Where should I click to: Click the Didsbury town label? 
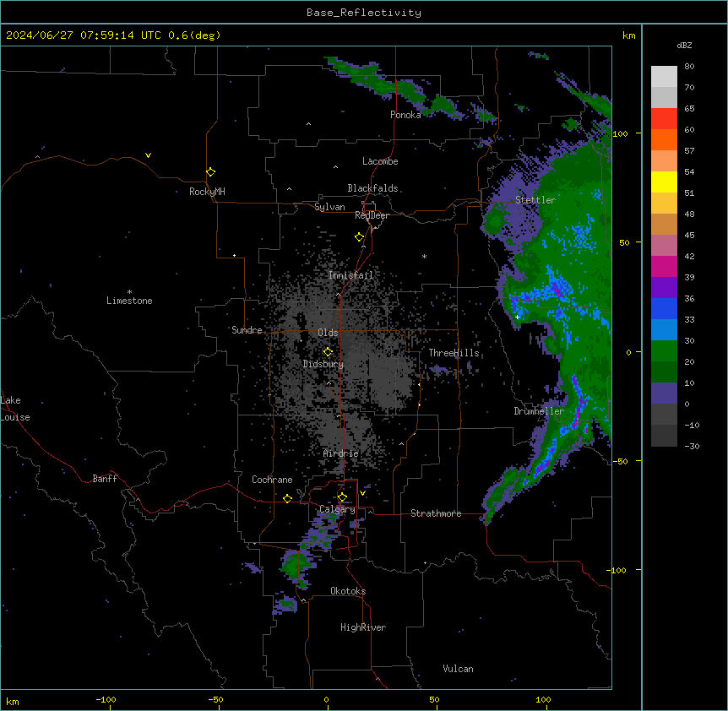[323, 364]
